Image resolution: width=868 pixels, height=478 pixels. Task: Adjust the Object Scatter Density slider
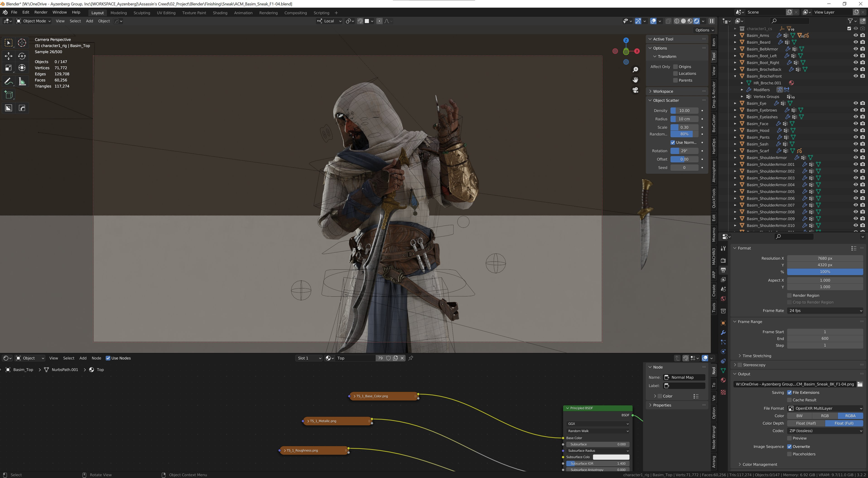point(684,110)
